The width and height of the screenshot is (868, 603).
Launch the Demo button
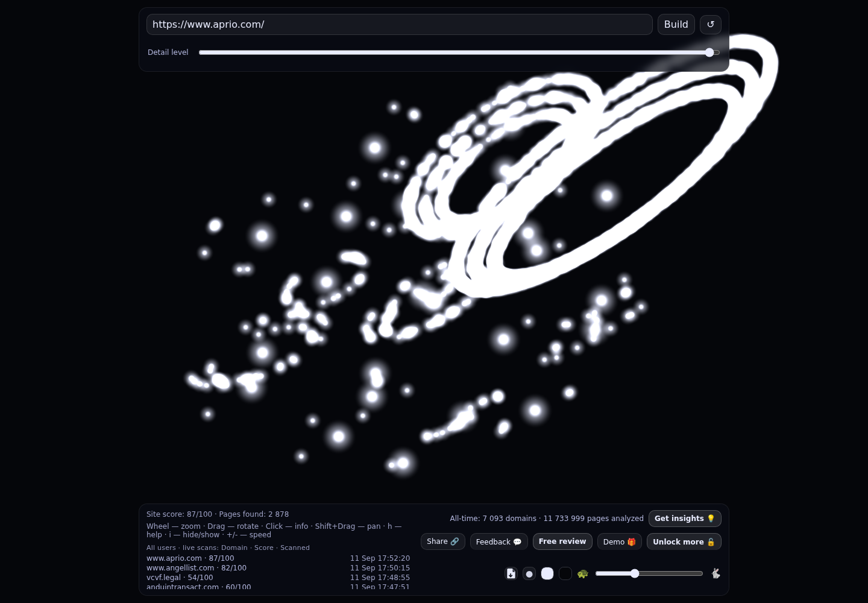620,541
